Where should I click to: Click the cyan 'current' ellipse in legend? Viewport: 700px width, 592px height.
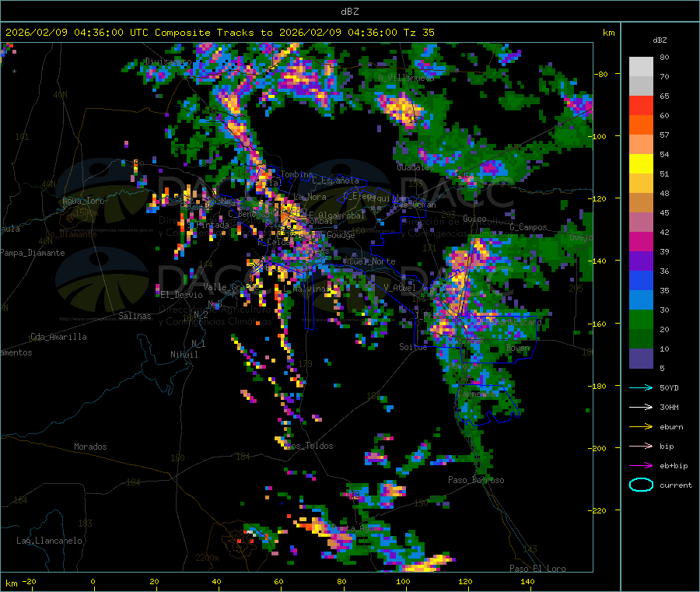coord(641,485)
